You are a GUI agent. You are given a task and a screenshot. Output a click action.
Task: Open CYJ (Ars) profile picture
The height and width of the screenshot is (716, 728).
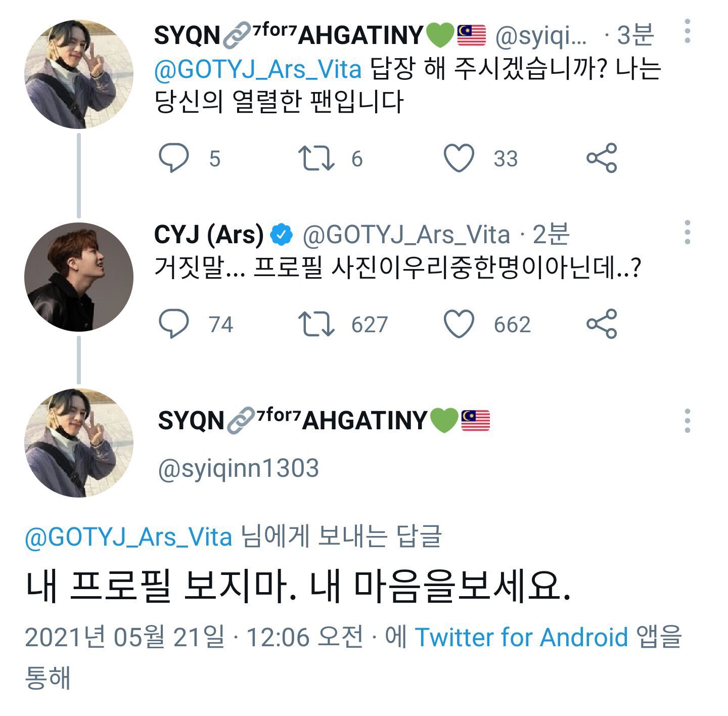[79, 277]
